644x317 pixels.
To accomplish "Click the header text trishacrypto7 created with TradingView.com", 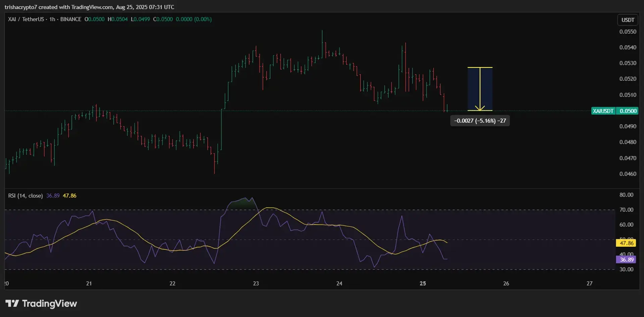I will (x=59, y=7).
